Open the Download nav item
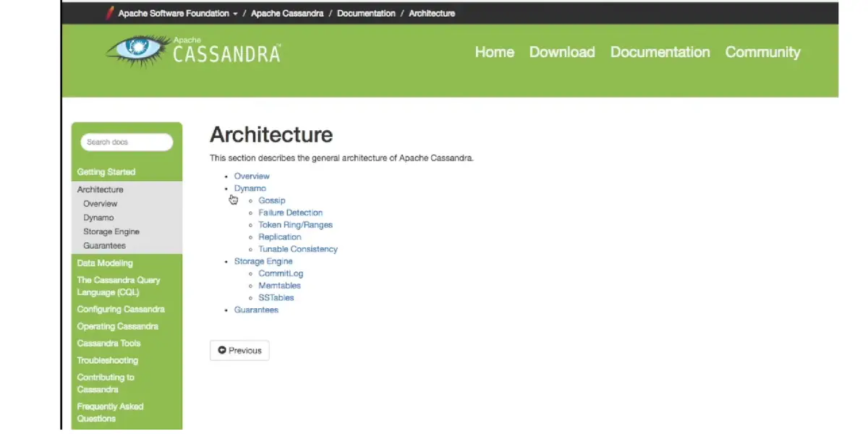The image size is (868, 434). (x=562, y=52)
